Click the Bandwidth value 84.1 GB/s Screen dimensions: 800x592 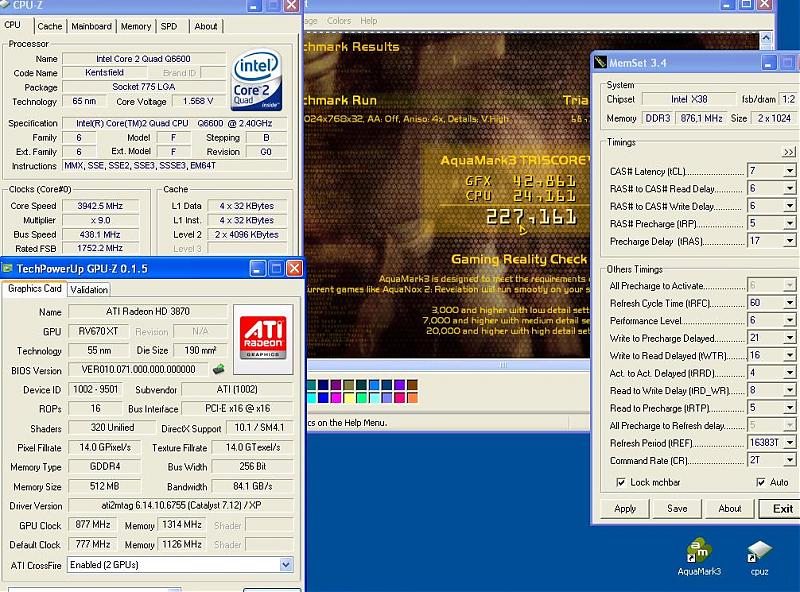click(253, 486)
